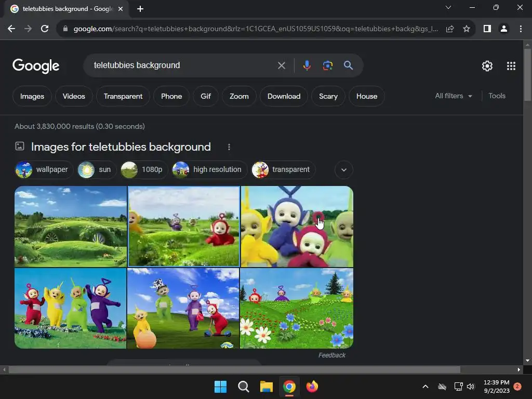Viewport: 532px width, 399px height.
Task: Show hidden system tray icons
Action: click(x=425, y=387)
